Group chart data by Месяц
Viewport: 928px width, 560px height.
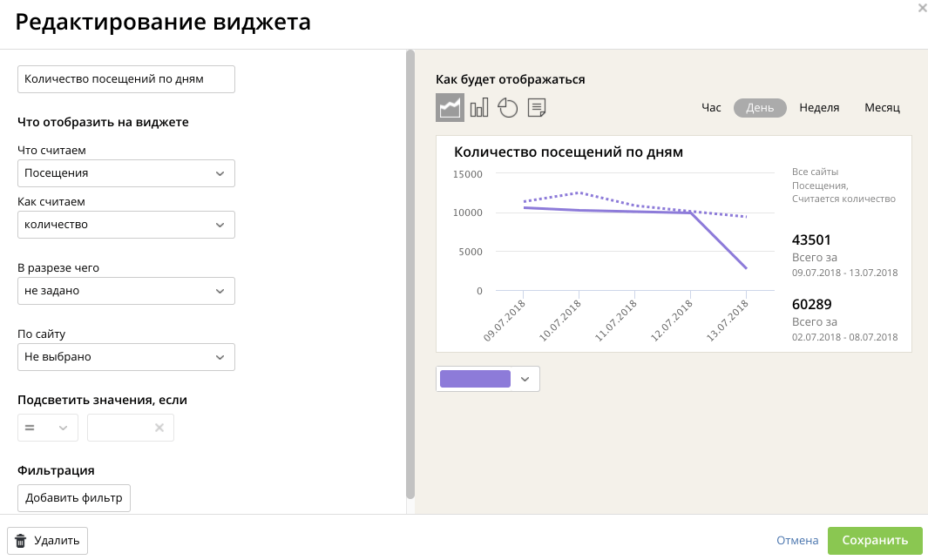coord(882,108)
